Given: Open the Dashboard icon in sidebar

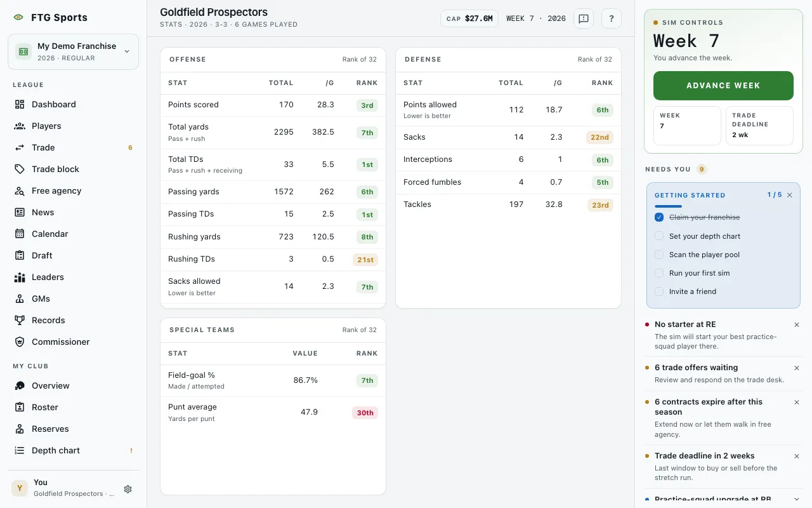Looking at the screenshot, I should tap(20, 104).
